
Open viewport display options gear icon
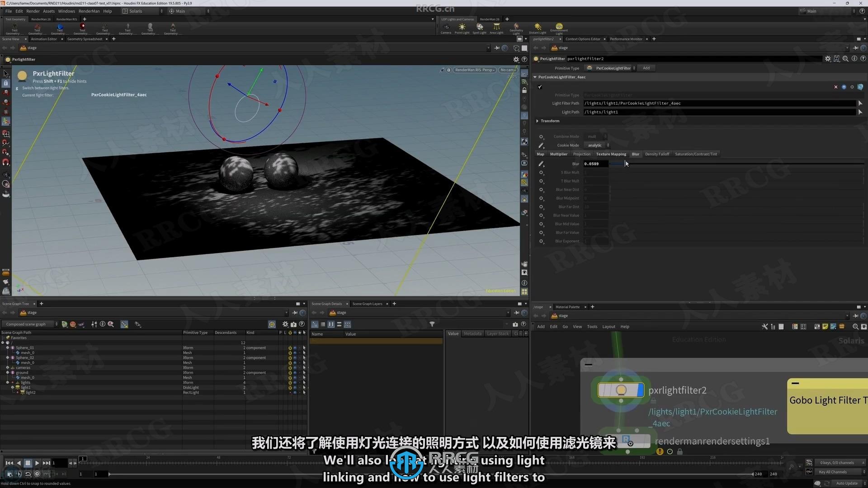516,59
